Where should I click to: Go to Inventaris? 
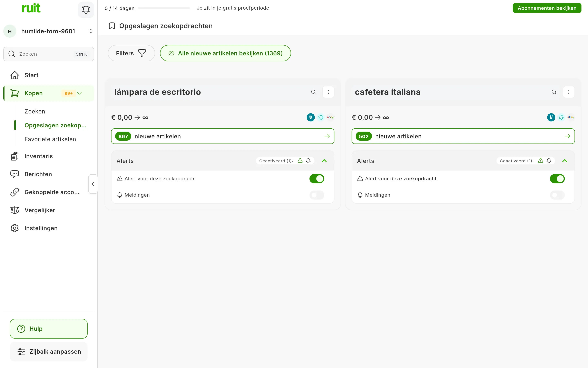(49, 156)
